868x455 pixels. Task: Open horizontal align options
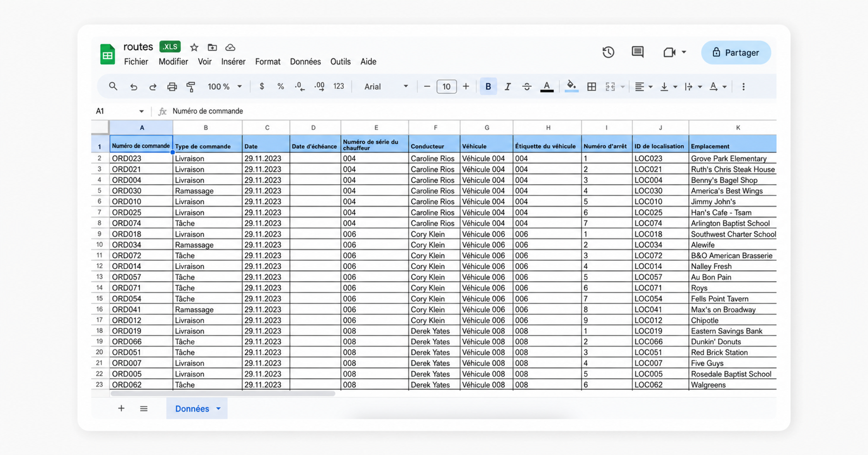tap(643, 86)
